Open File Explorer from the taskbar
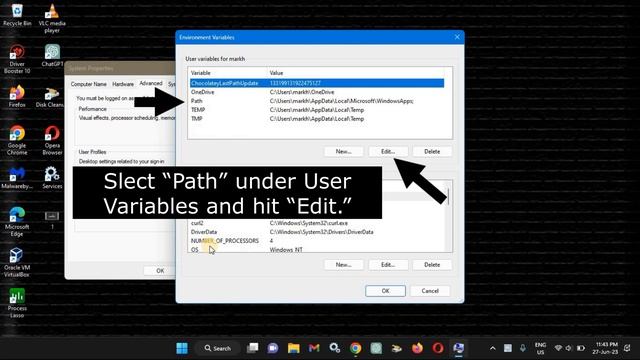The height and width of the screenshot is (360, 640). (293, 348)
